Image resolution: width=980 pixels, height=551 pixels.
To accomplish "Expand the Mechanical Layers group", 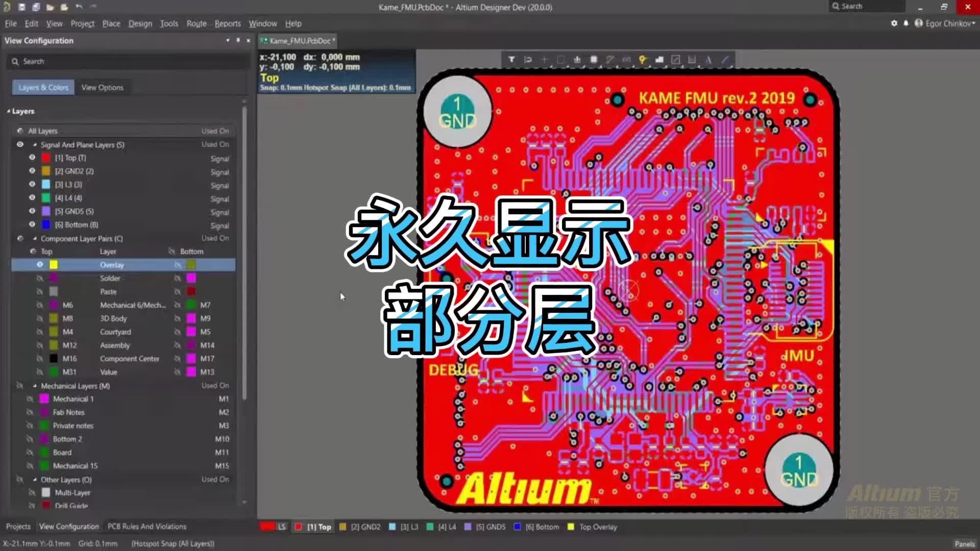I will coord(34,386).
